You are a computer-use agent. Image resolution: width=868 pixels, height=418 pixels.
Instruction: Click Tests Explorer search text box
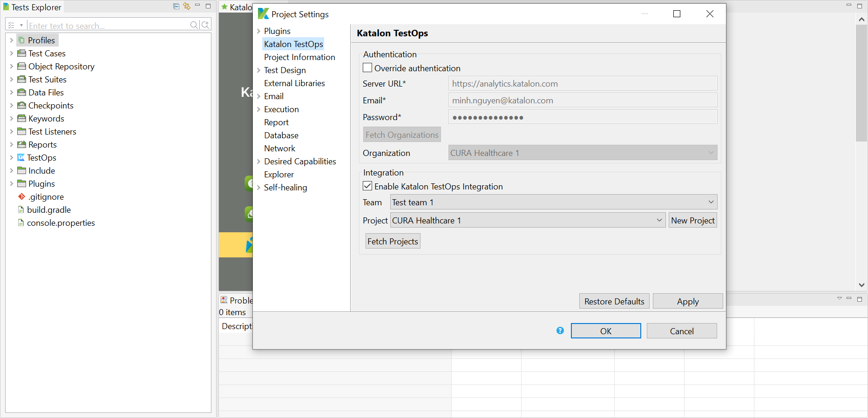[108, 25]
